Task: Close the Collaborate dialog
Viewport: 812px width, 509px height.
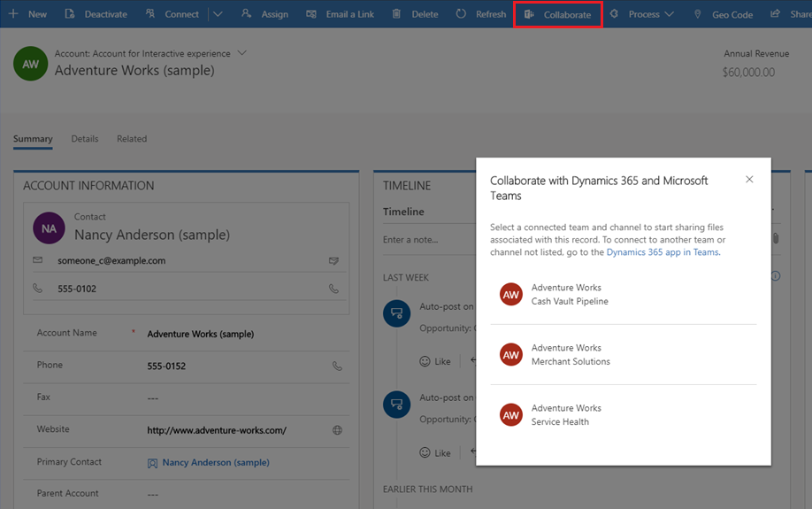Action: [x=749, y=180]
